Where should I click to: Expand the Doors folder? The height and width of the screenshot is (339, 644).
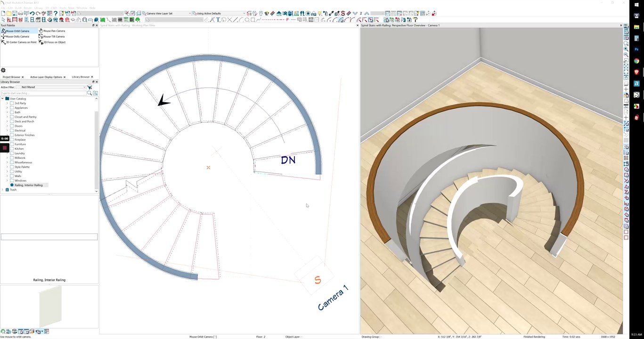(7, 126)
